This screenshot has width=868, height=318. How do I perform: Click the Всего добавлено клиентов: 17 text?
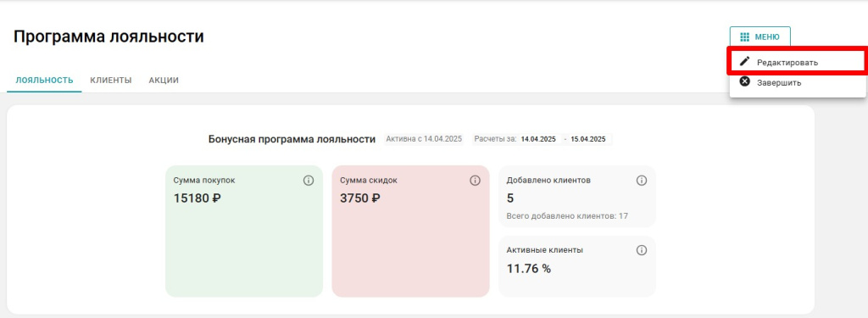pos(567,216)
